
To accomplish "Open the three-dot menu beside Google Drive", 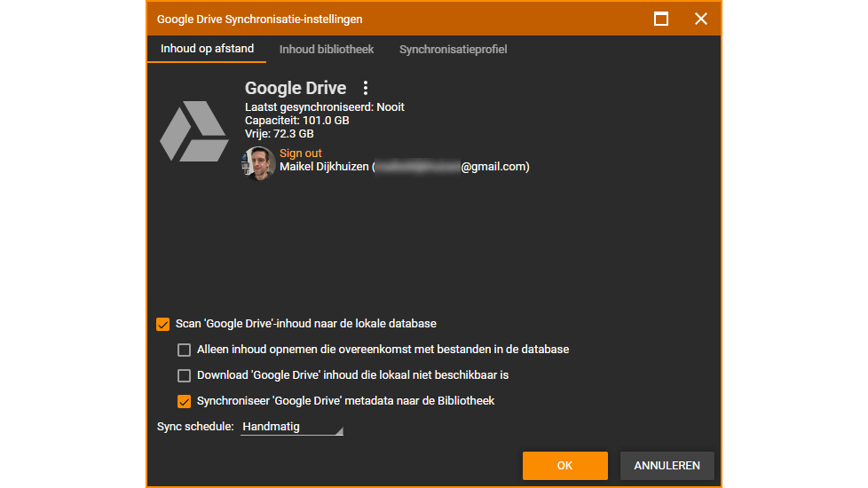I will coord(366,88).
